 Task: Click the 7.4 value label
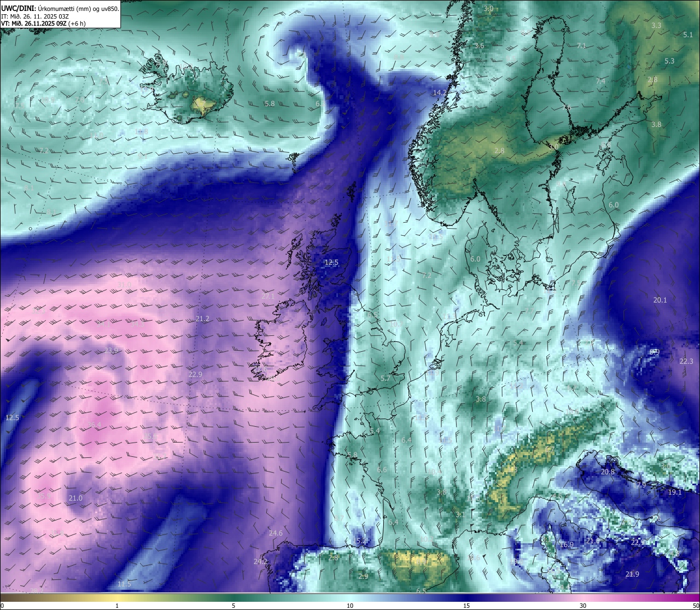click(600, 82)
